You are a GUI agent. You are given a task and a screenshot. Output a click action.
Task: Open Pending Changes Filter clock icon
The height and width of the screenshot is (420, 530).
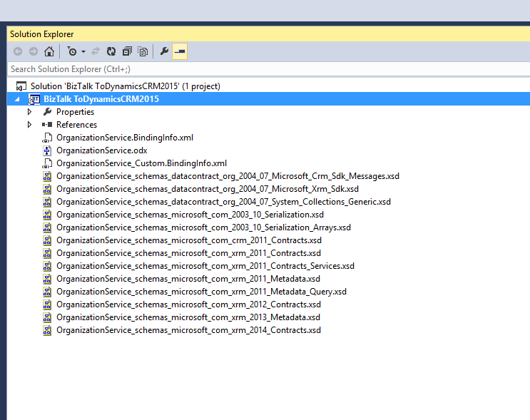72,51
